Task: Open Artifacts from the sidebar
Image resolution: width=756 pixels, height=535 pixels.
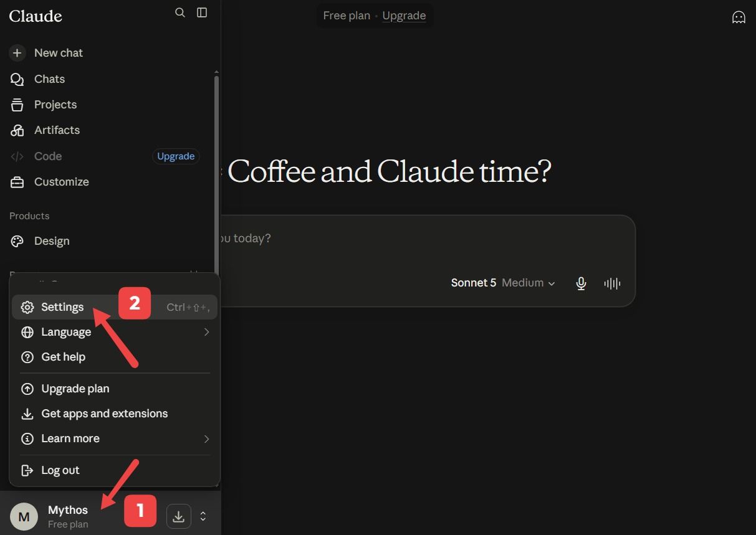Action: [57, 130]
